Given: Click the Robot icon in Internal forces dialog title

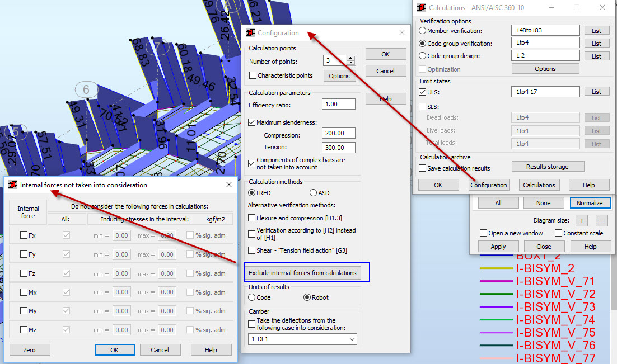Looking at the screenshot, I should (12, 185).
